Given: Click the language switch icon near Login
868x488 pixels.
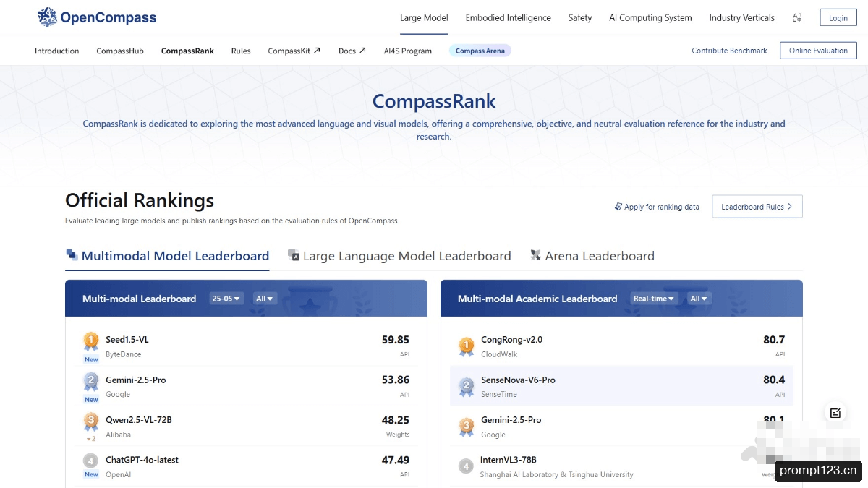Looking at the screenshot, I should pos(797,18).
